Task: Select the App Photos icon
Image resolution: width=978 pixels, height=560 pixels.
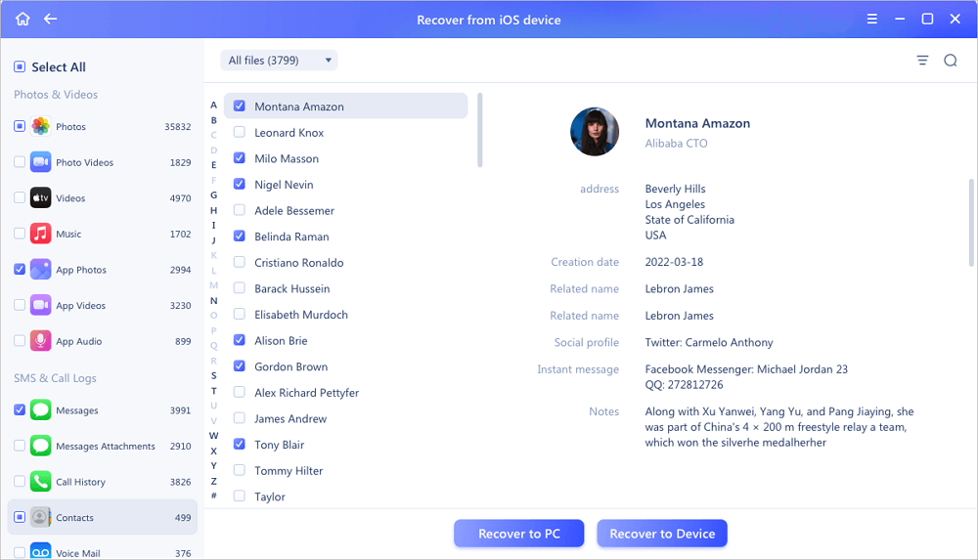Action: tap(40, 270)
